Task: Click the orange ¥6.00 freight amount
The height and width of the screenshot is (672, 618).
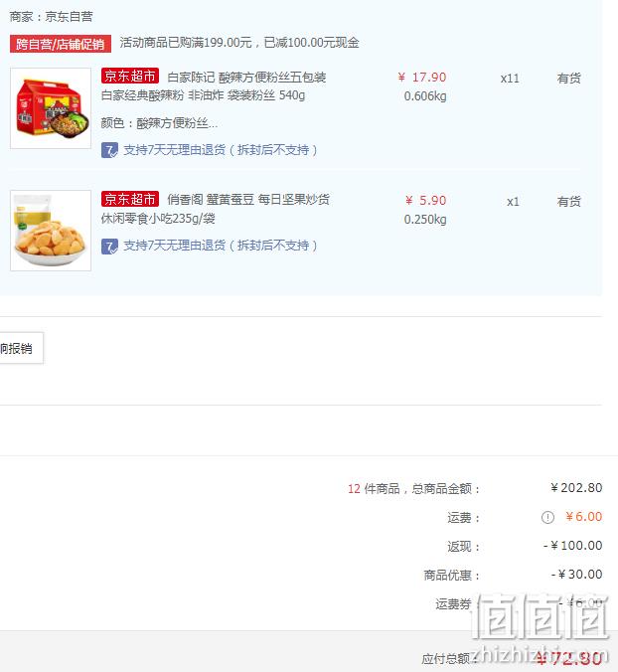Action: point(584,517)
